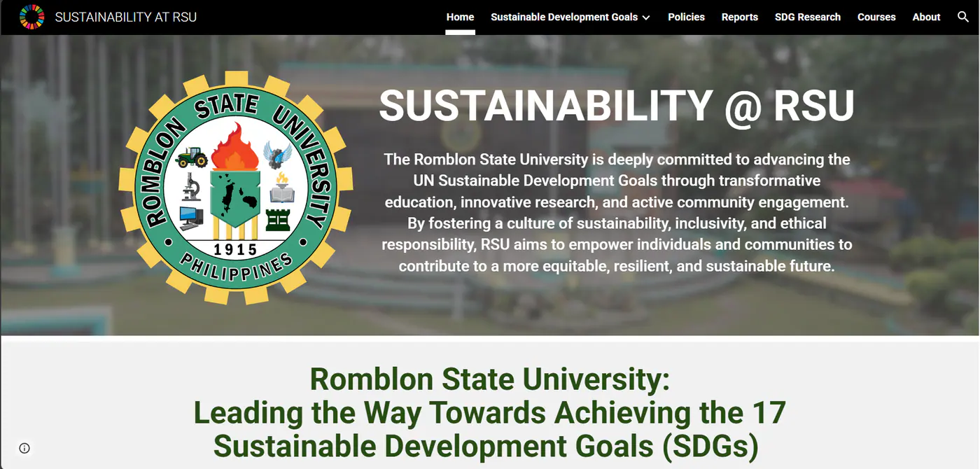Click the green 'Romblon State University:' heading line
The height and width of the screenshot is (469, 980).
point(490,379)
